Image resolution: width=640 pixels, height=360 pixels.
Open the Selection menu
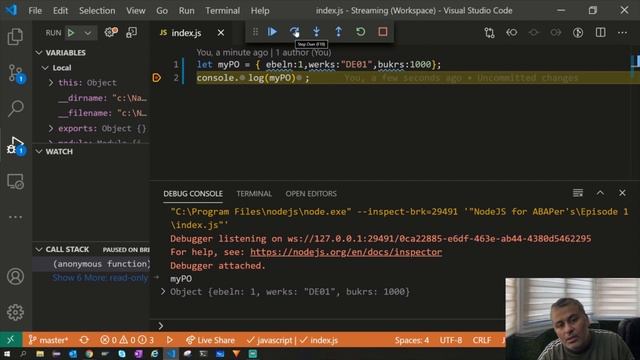pos(97,11)
